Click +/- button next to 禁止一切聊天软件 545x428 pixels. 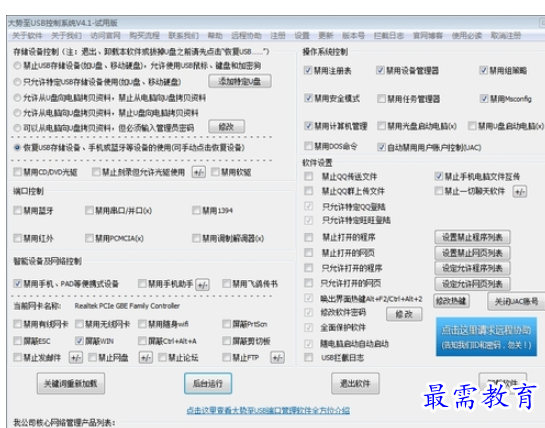click(x=520, y=192)
